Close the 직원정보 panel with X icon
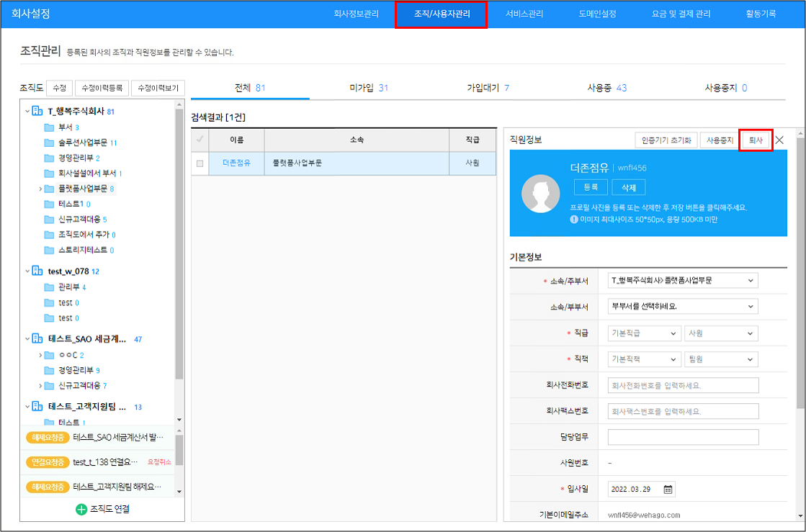This screenshot has height=532, width=806. 779,140
